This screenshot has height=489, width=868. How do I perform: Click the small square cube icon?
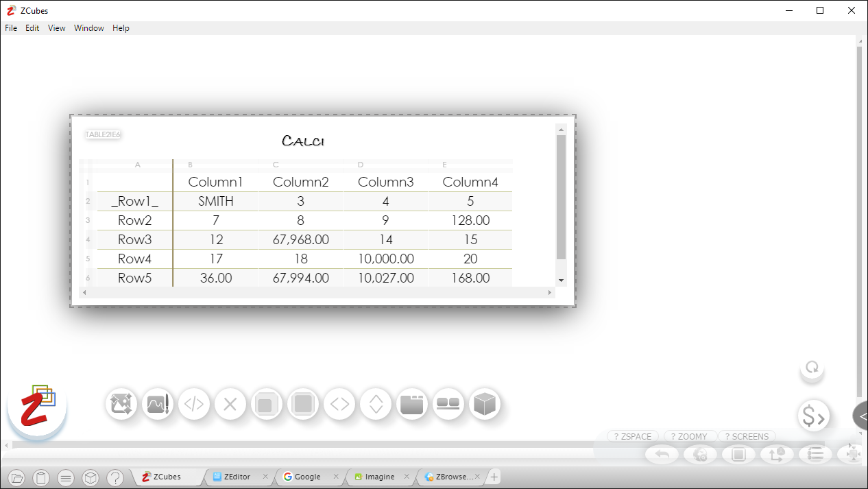coord(267,404)
